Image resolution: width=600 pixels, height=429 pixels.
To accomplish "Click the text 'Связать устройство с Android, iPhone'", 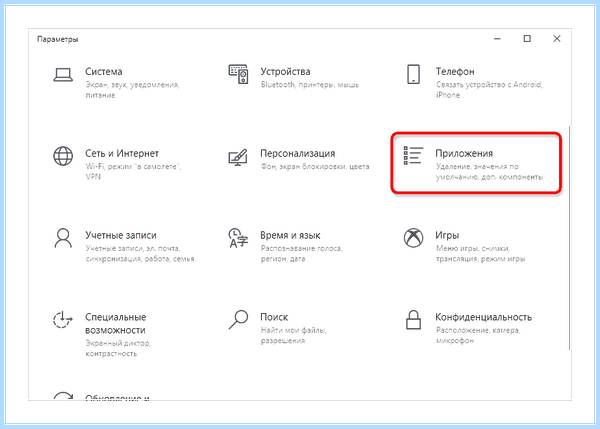I will 489,90.
